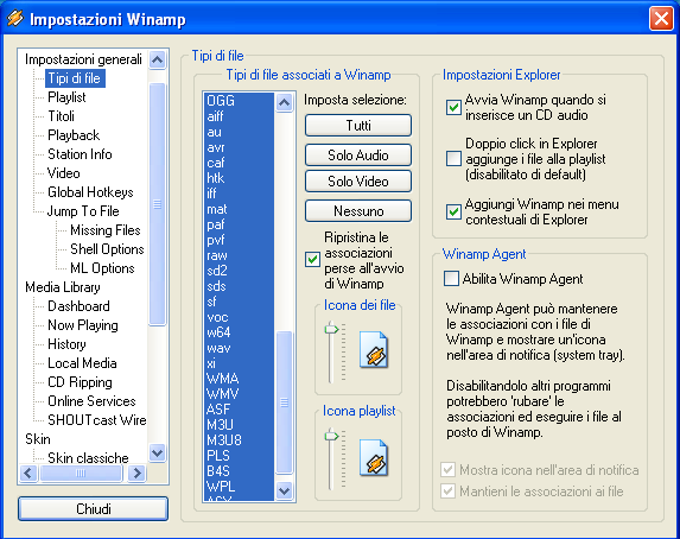Click the 'Nessuno' button

tap(358, 211)
